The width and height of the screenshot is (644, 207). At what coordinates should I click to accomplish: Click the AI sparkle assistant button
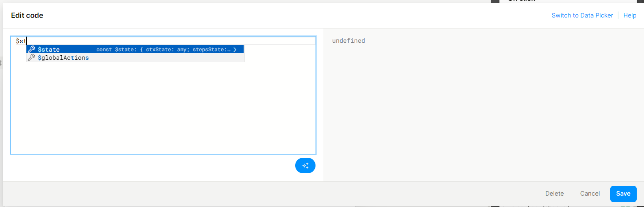pos(305,166)
